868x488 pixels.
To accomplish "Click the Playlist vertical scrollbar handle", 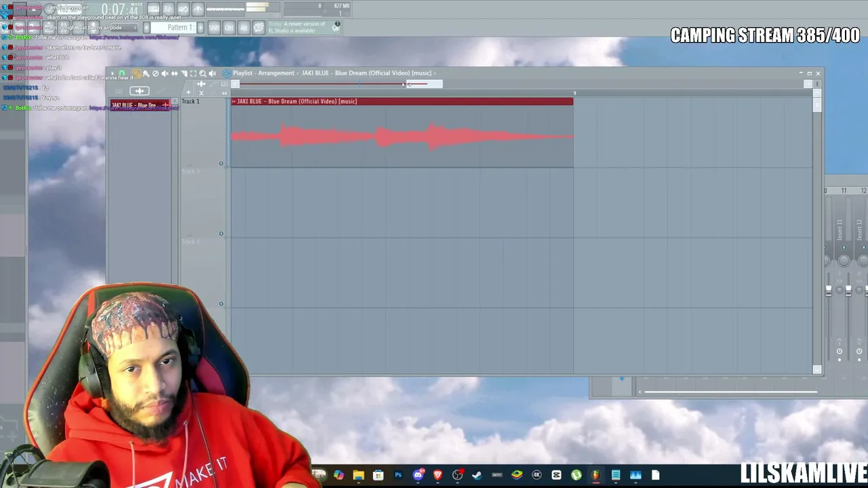I will 817,104.
